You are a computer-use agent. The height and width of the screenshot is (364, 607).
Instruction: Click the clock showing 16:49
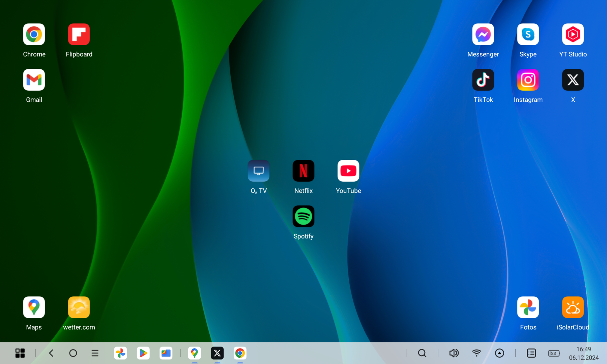(x=584, y=349)
